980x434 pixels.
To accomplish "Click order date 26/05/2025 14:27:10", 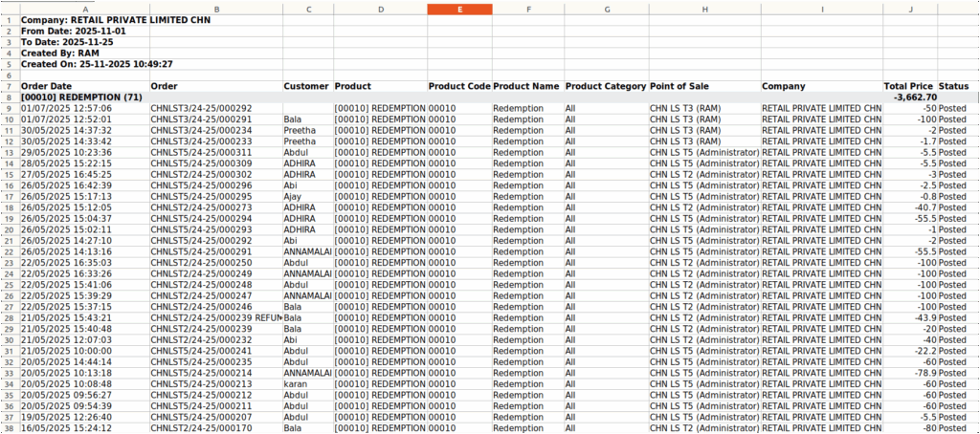I will (x=84, y=240).
